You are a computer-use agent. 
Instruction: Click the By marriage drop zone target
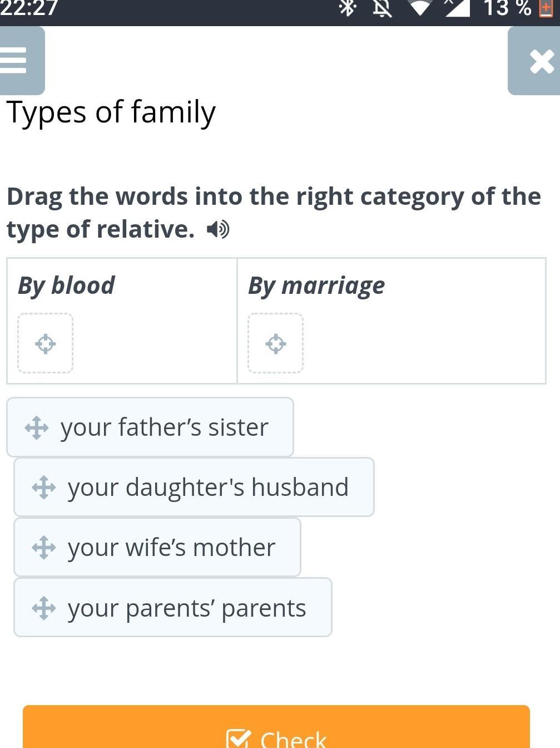click(x=276, y=343)
